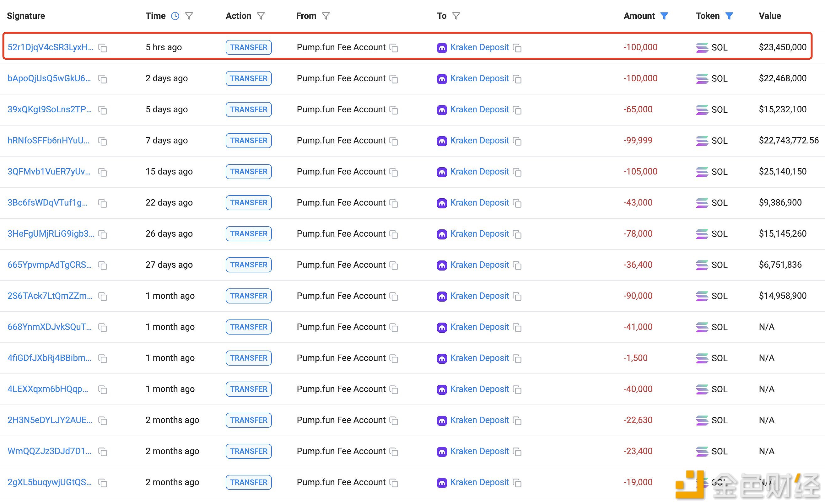Image resolution: width=825 pixels, height=504 pixels.
Task: Open Kraken Deposit link in the -1,500 row
Action: (x=479, y=358)
